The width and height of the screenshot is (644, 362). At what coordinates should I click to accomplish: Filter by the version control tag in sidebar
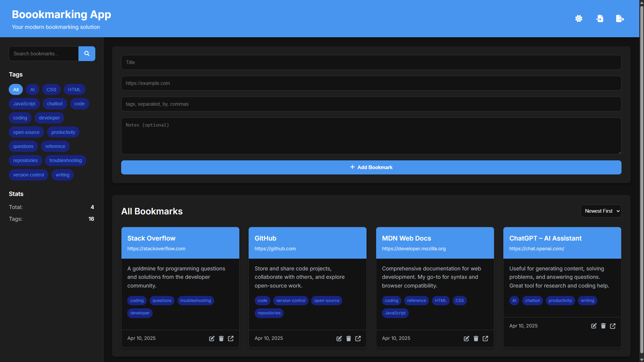click(x=29, y=175)
